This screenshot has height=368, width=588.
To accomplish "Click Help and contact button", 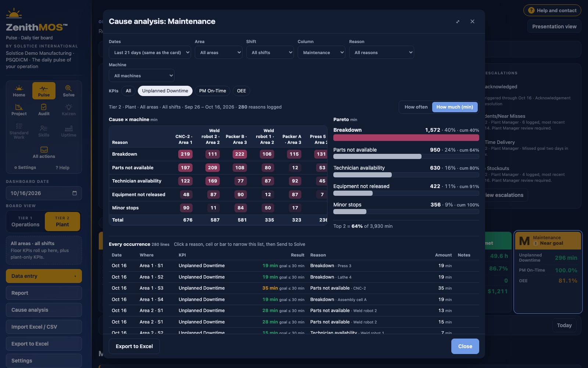I will (x=552, y=10).
